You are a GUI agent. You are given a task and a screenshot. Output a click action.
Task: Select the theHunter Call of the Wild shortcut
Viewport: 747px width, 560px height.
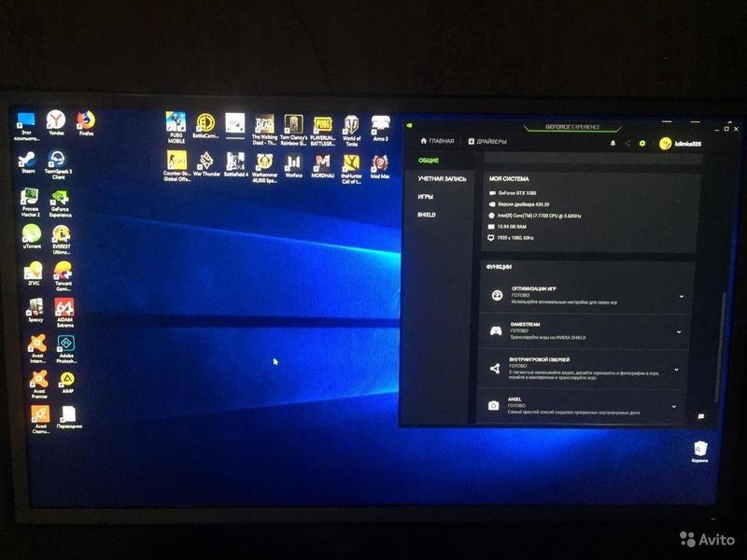pos(352,170)
